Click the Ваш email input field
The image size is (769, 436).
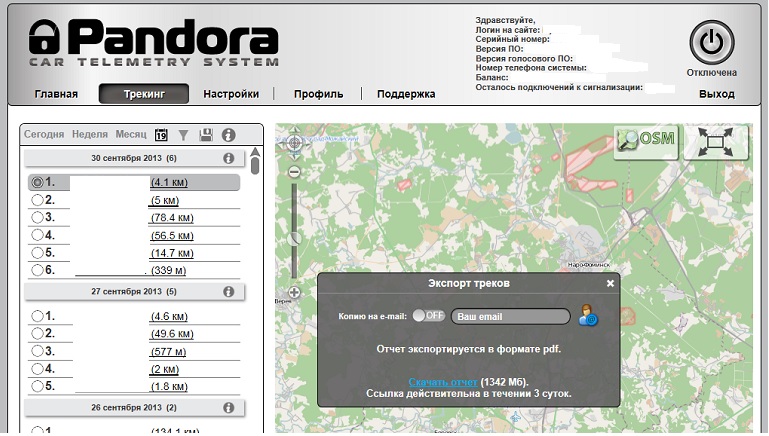pyautogui.click(x=510, y=317)
